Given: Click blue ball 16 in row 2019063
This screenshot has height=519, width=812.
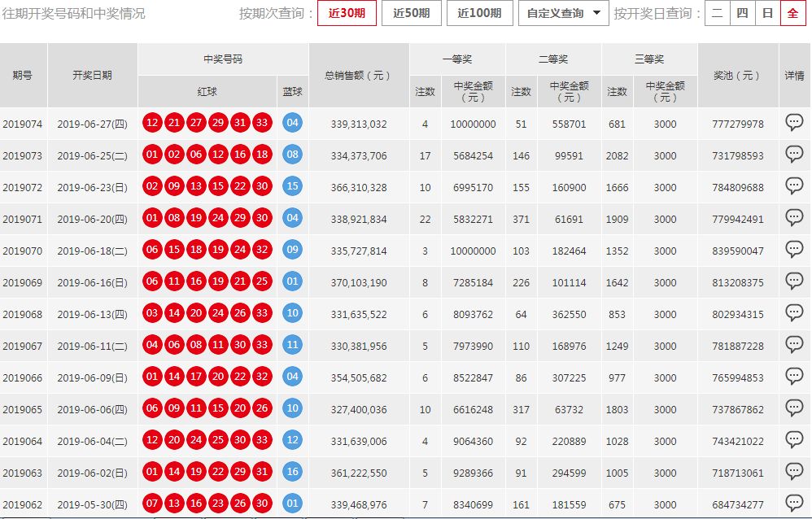Looking at the screenshot, I should coord(293,471).
